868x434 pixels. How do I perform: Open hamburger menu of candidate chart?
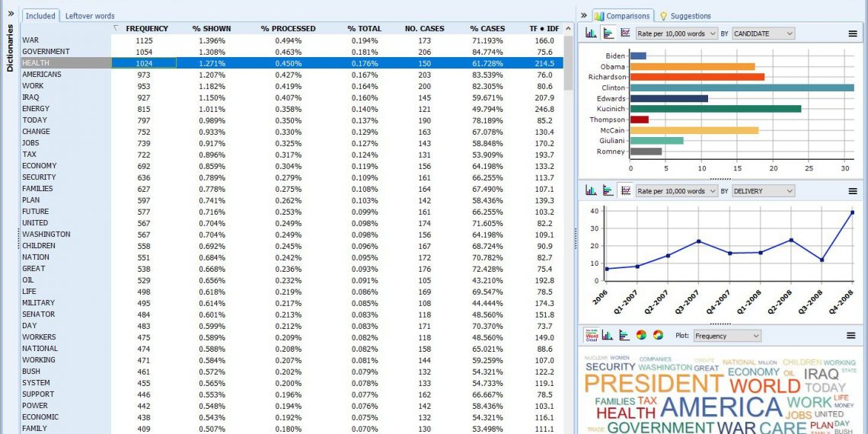(853, 34)
